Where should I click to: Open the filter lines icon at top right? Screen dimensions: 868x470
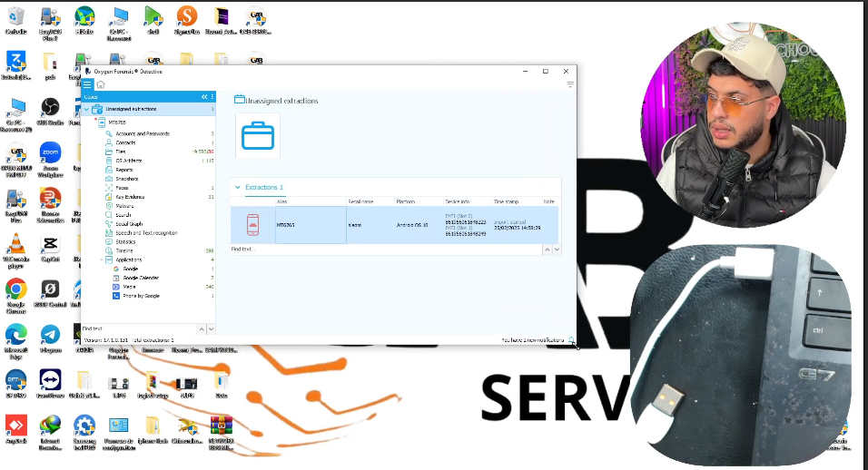click(x=570, y=84)
